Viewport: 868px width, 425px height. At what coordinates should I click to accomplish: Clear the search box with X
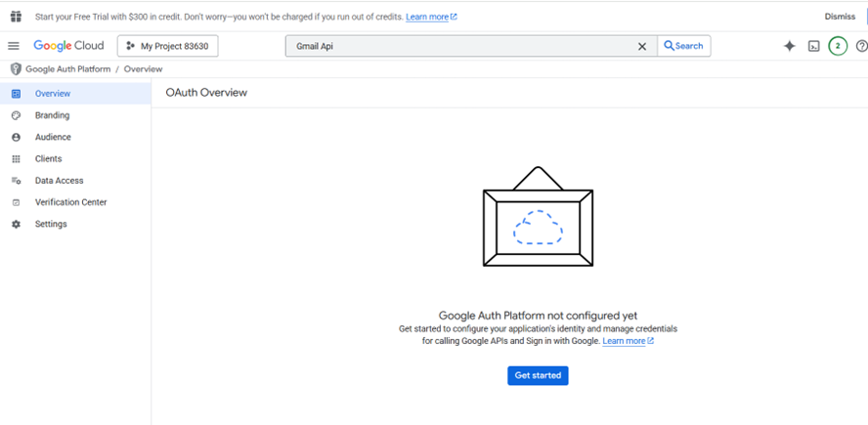click(642, 47)
